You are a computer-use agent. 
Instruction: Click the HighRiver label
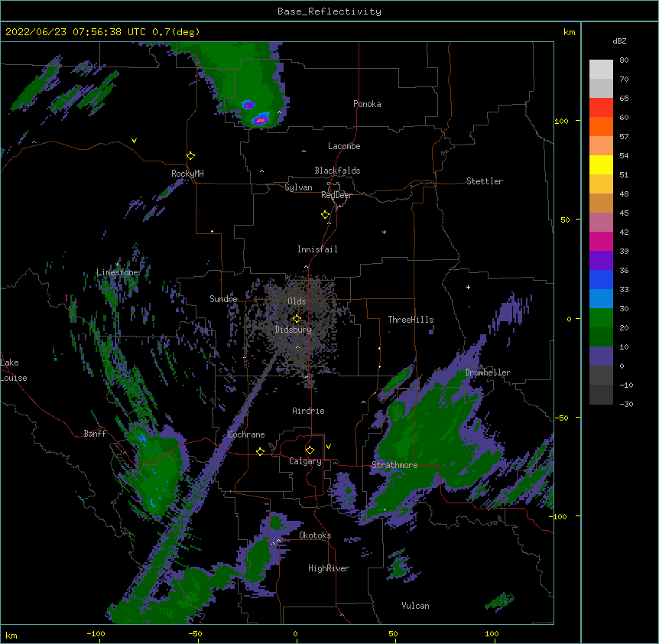point(329,568)
